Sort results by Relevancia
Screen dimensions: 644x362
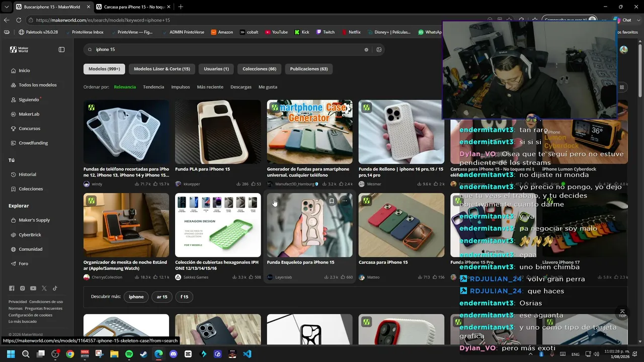125,87
